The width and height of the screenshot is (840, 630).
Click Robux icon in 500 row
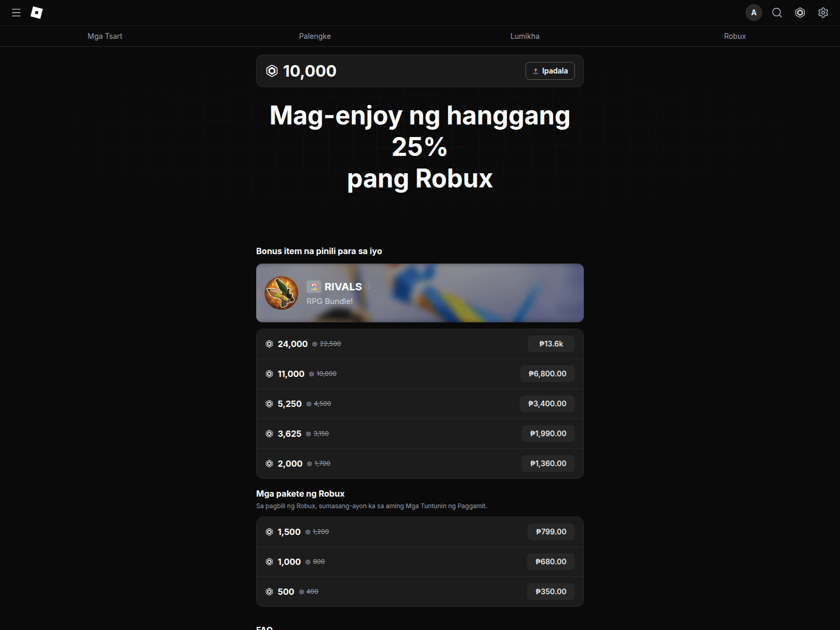pos(269,592)
